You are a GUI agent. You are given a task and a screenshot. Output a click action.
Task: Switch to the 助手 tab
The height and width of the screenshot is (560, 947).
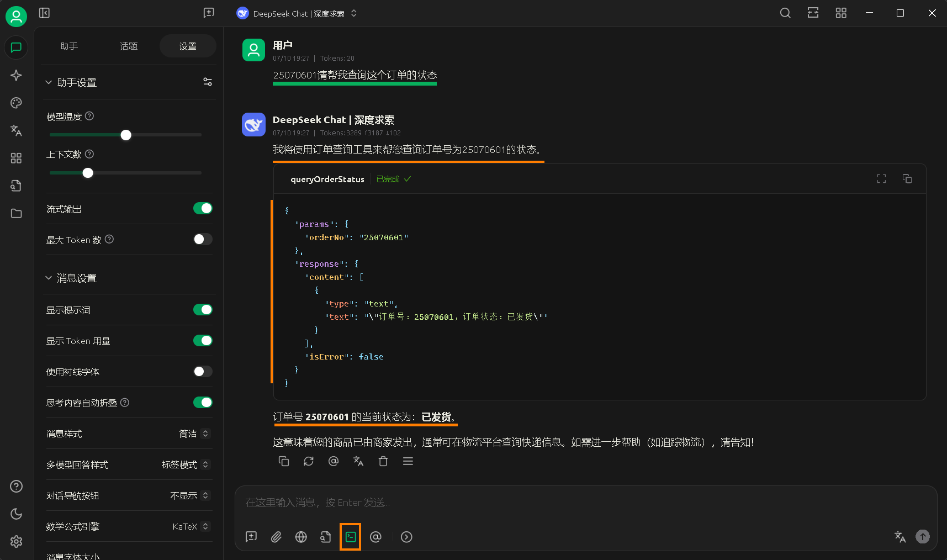[x=69, y=46]
